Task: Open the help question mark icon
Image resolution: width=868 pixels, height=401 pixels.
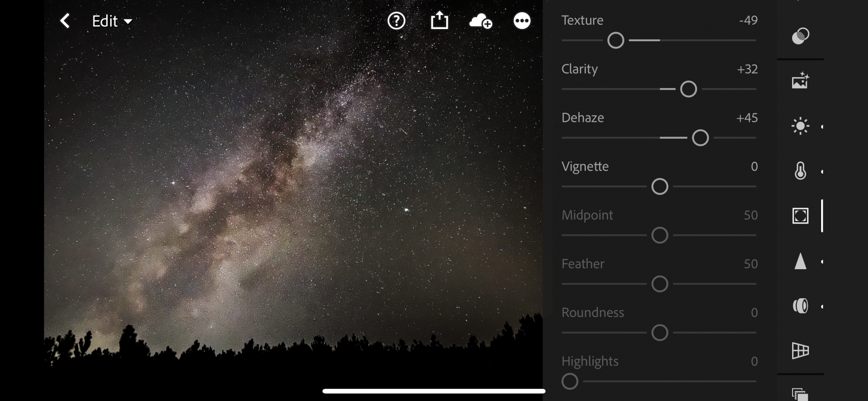Action: click(x=396, y=21)
